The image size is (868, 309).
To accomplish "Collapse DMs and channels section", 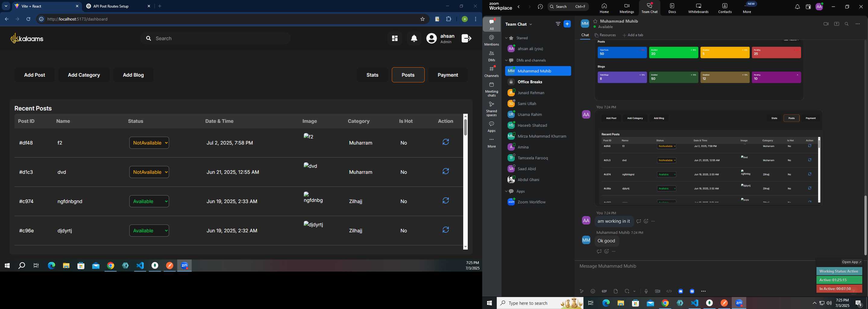I will 506,60.
